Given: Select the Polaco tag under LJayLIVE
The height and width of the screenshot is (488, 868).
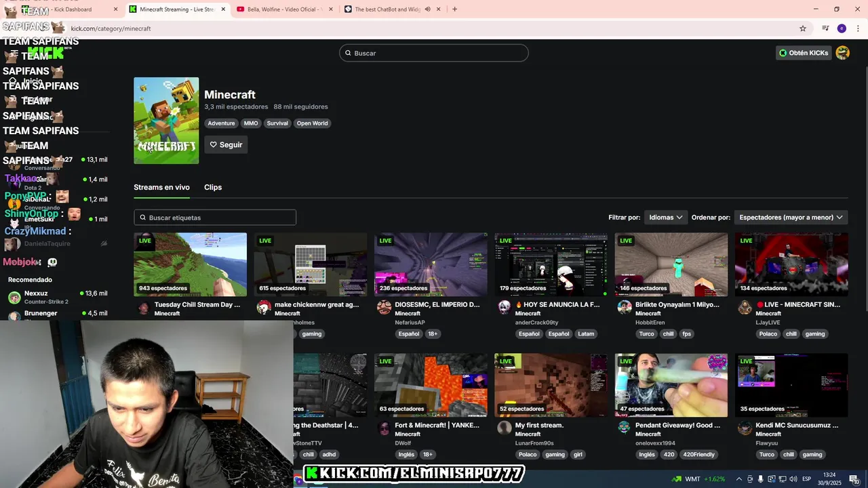Looking at the screenshot, I should coord(768,333).
